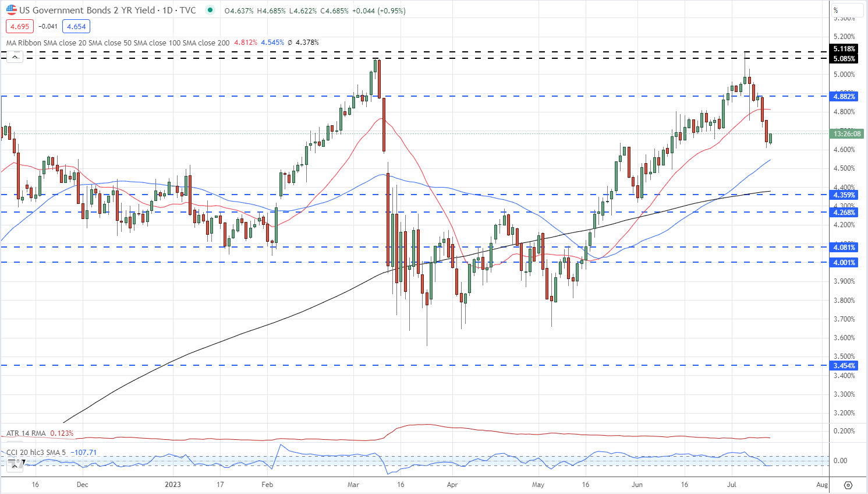This screenshot has width=868, height=494.
Task: Click the -107.71 CCI value
Action: 84,452
